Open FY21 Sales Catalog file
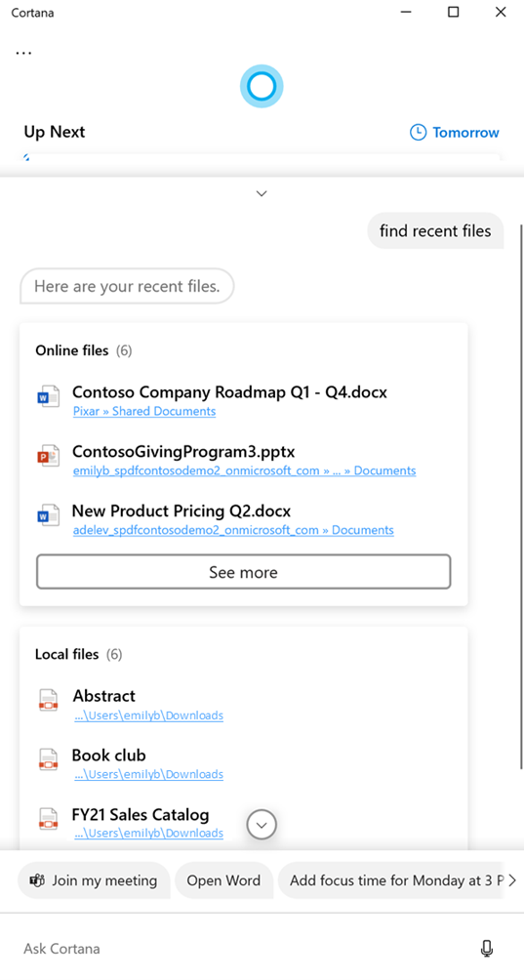The height and width of the screenshot is (980, 524). 141,814
